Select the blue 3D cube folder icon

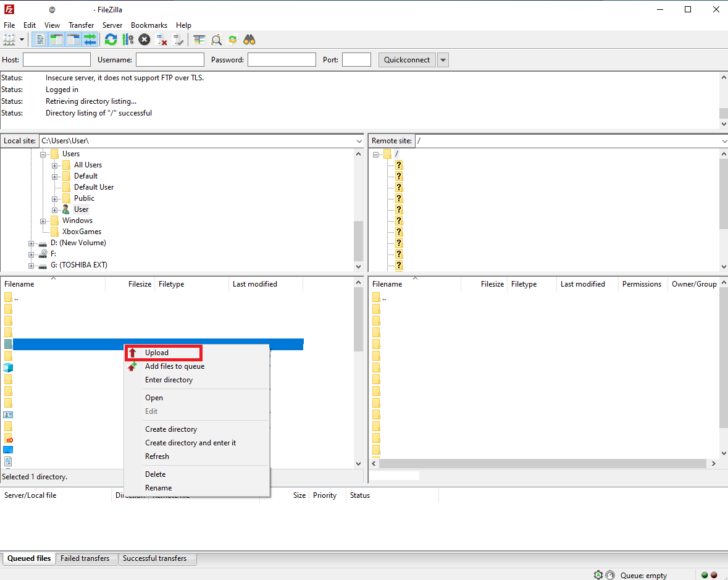pyautogui.click(x=8, y=368)
